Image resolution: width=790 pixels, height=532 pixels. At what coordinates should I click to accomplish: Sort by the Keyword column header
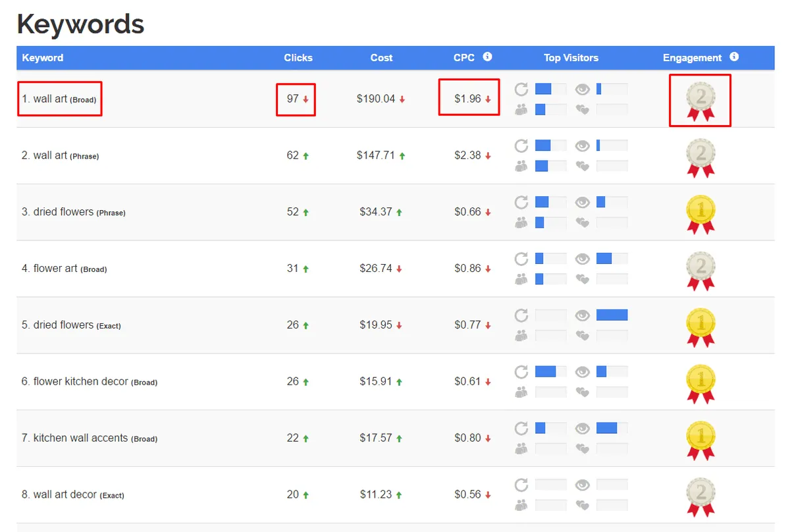pos(43,58)
